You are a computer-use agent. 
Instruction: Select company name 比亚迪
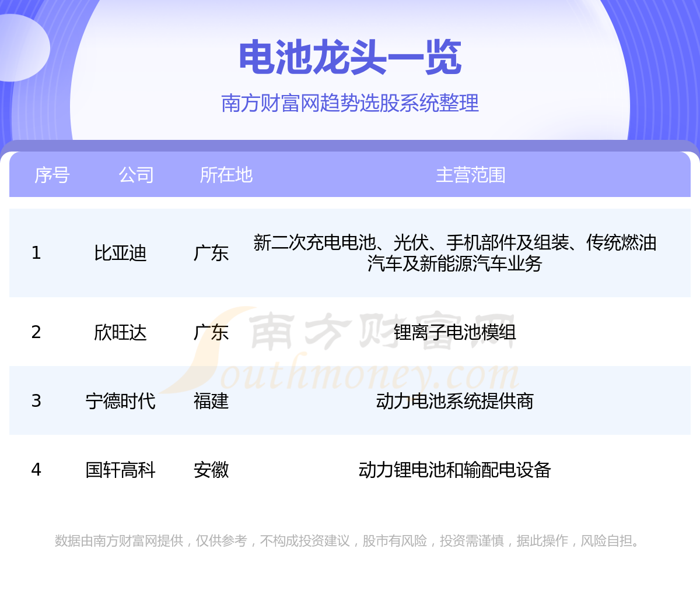pyautogui.click(x=120, y=253)
